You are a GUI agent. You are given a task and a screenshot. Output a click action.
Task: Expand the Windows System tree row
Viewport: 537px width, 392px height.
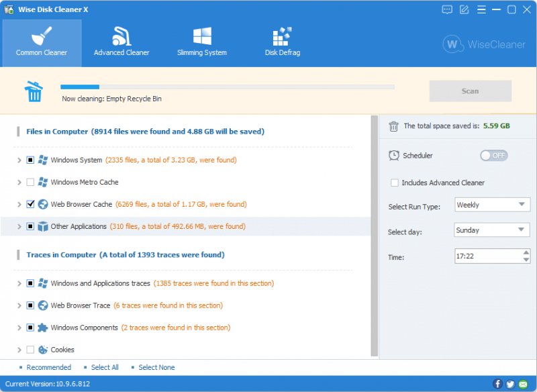tap(19, 160)
